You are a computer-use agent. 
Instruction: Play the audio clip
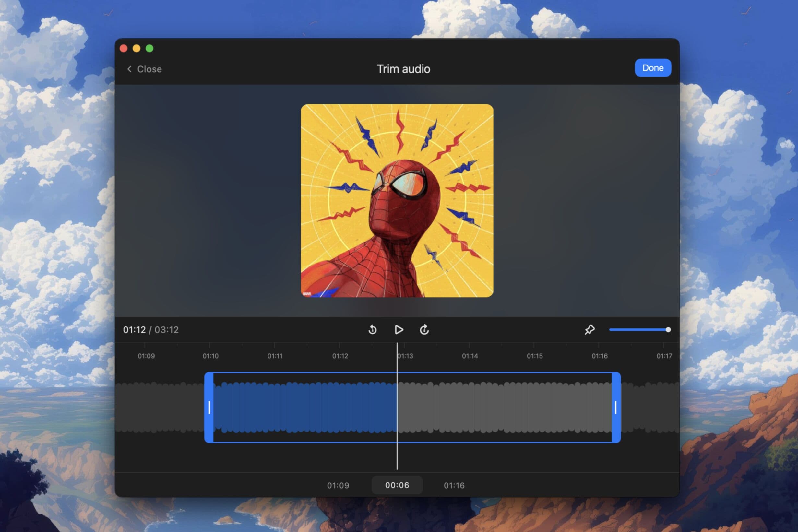point(399,330)
